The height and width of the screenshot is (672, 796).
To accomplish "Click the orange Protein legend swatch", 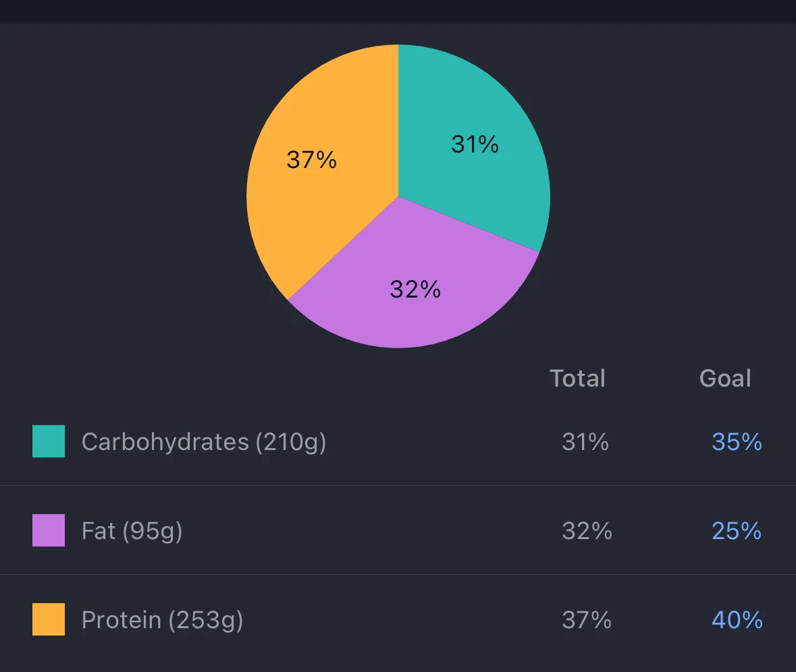I will (49, 619).
